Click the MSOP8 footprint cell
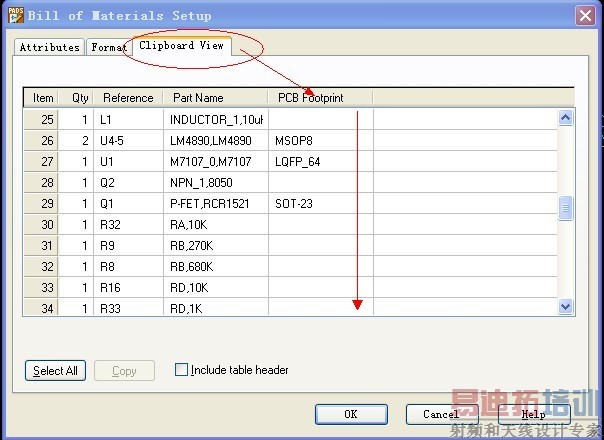The height and width of the screenshot is (440, 604). [x=321, y=141]
